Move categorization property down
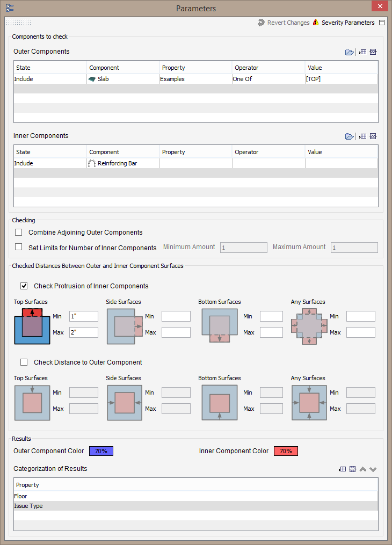 tap(373, 469)
